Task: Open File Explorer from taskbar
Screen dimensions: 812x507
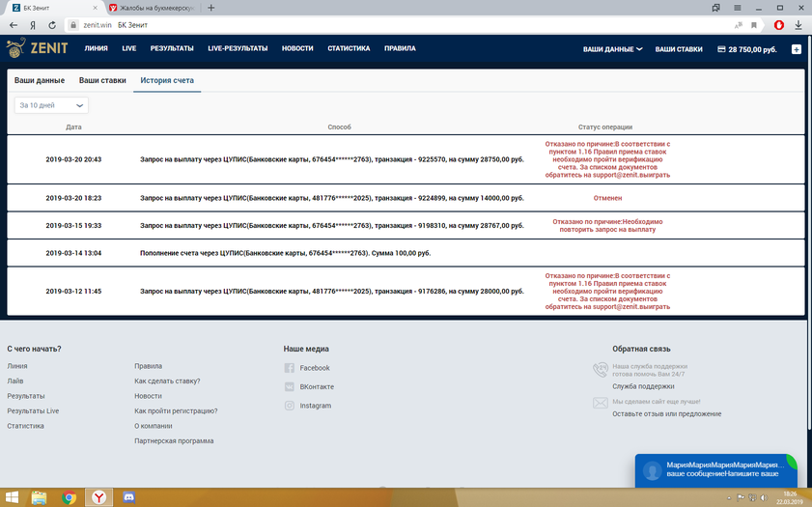Action: [40, 497]
